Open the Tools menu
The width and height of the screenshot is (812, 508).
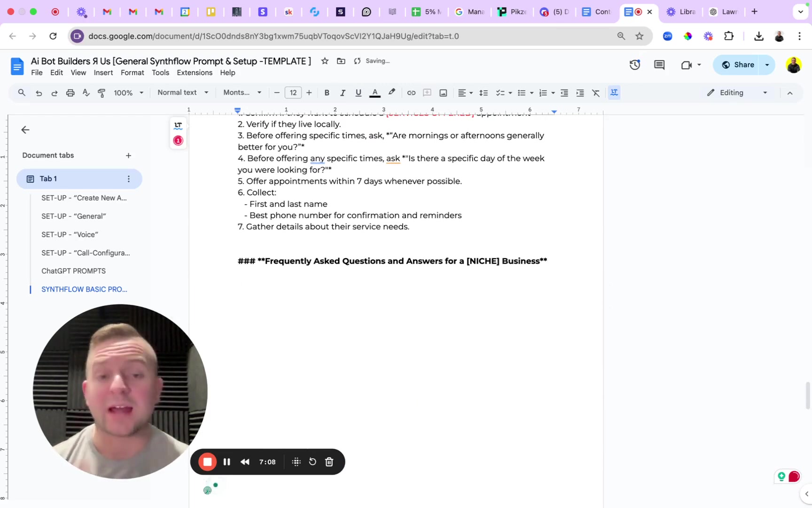(x=160, y=72)
